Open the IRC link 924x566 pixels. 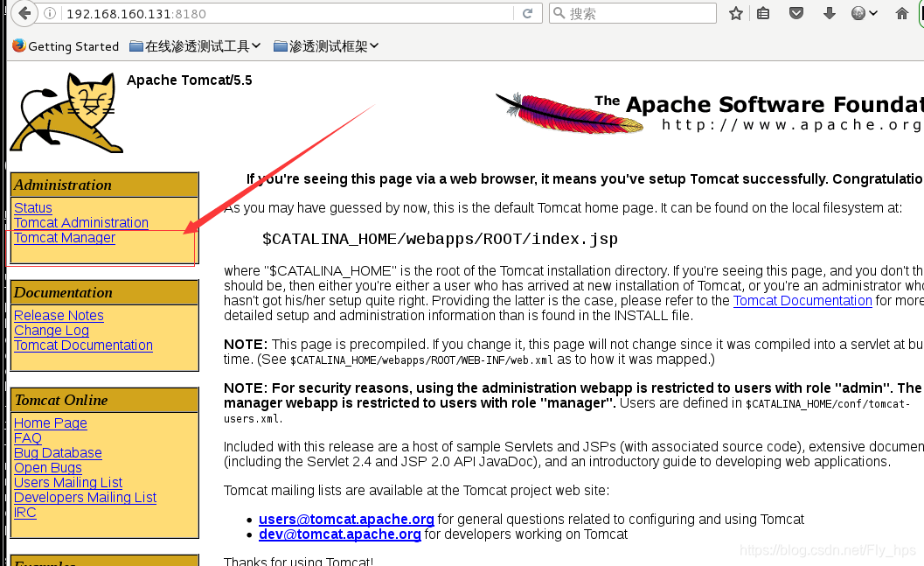tap(24, 513)
